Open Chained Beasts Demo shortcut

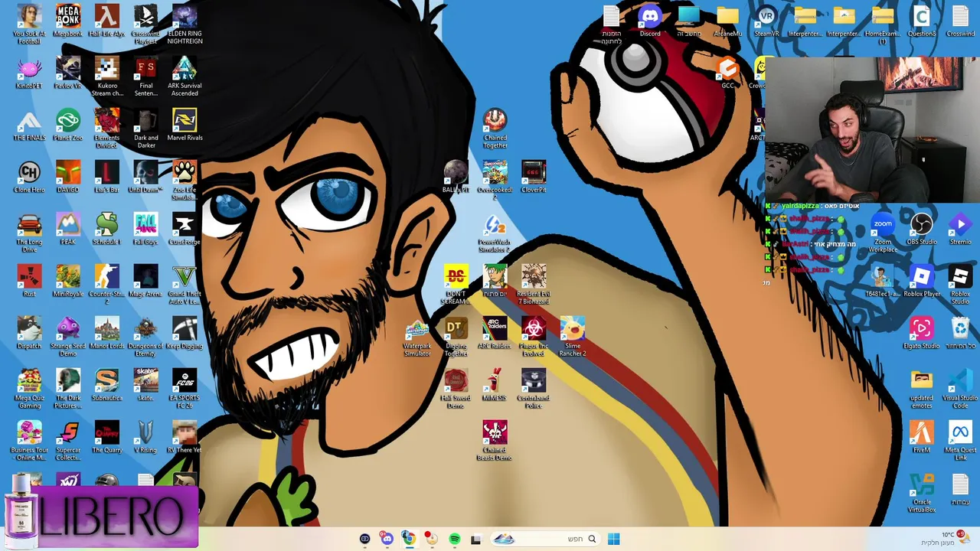click(x=495, y=440)
